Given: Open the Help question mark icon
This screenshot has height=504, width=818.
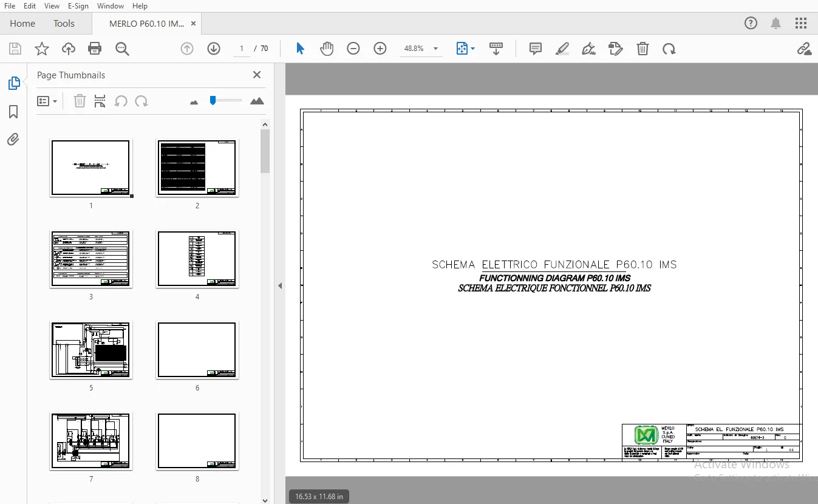Looking at the screenshot, I should (751, 24).
